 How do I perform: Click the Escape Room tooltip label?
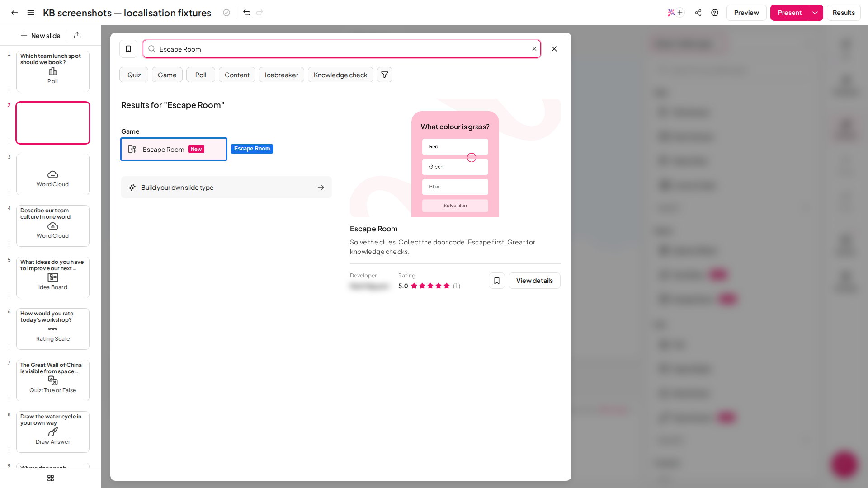click(252, 149)
